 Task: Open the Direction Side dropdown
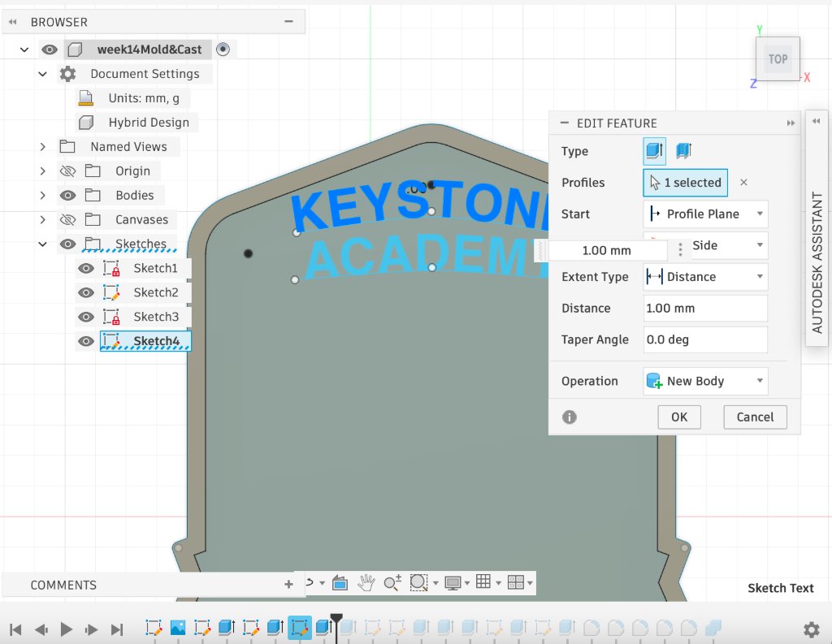click(728, 245)
